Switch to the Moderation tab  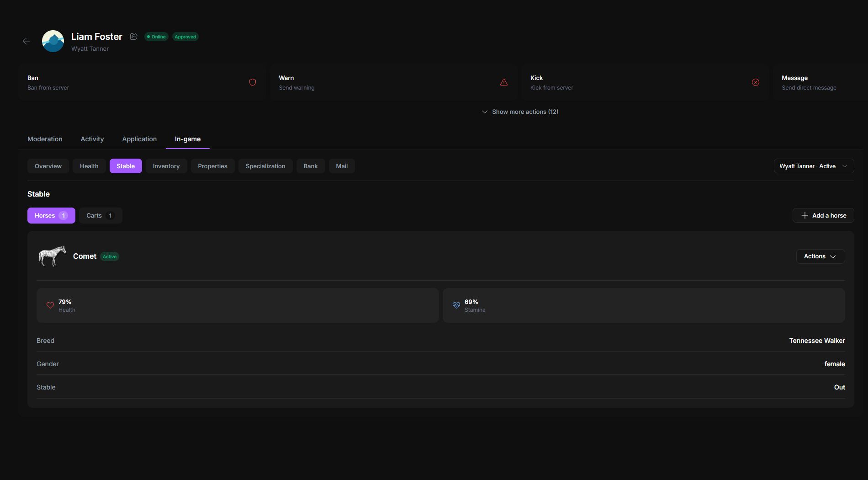45,139
